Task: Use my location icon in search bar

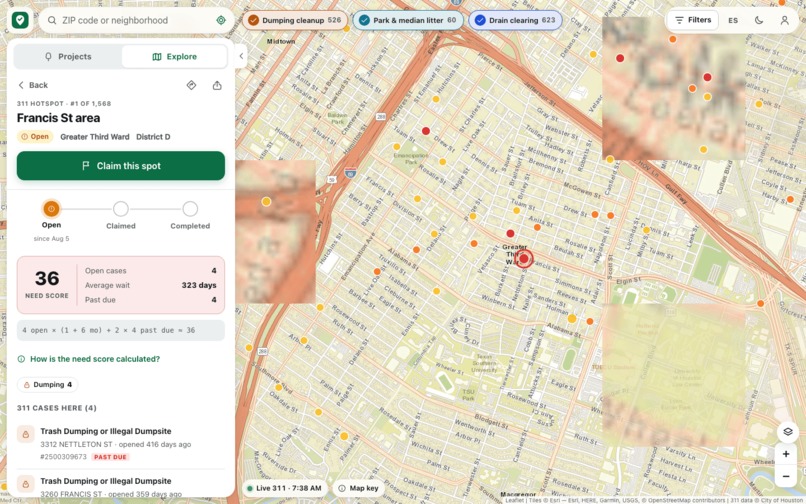Action: coord(221,20)
